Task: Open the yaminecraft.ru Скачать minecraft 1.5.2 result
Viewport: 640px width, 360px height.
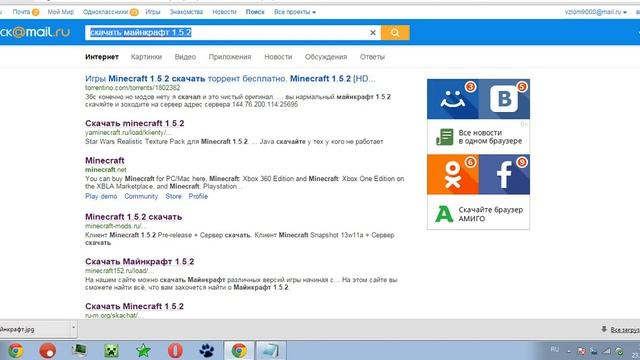Action: (x=135, y=123)
